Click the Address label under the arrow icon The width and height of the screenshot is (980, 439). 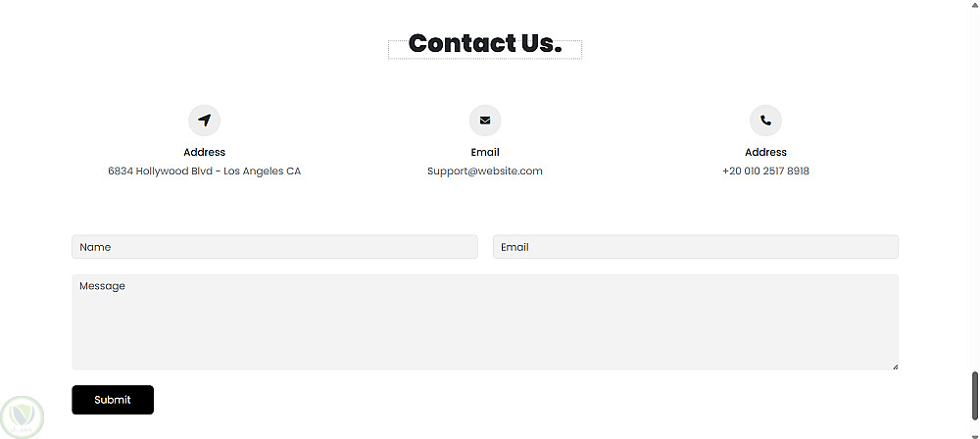click(x=204, y=152)
